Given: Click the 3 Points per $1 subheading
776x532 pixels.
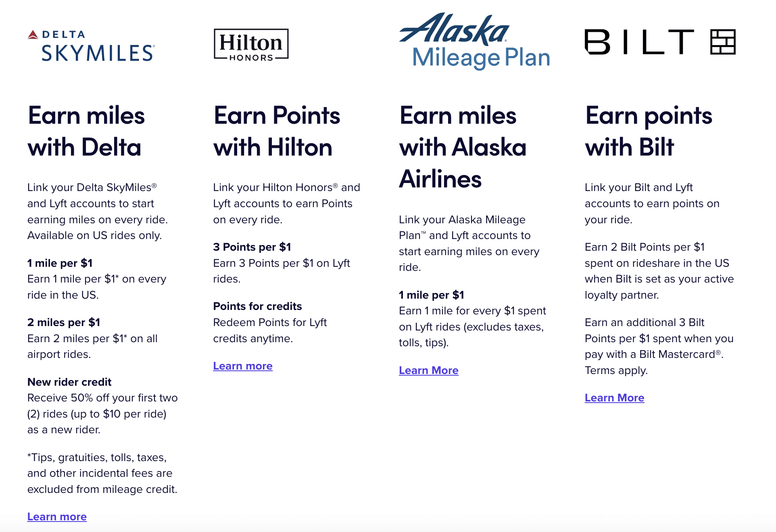Looking at the screenshot, I should tap(252, 247).
